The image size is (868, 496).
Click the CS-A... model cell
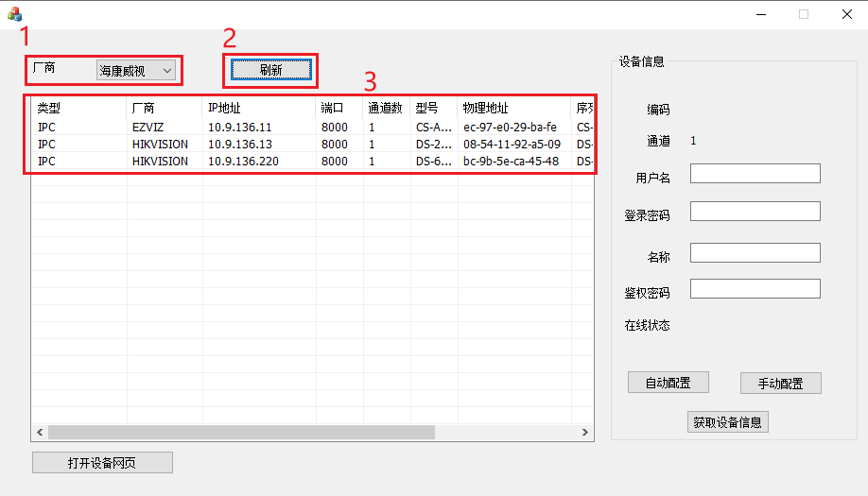[434, 128]
